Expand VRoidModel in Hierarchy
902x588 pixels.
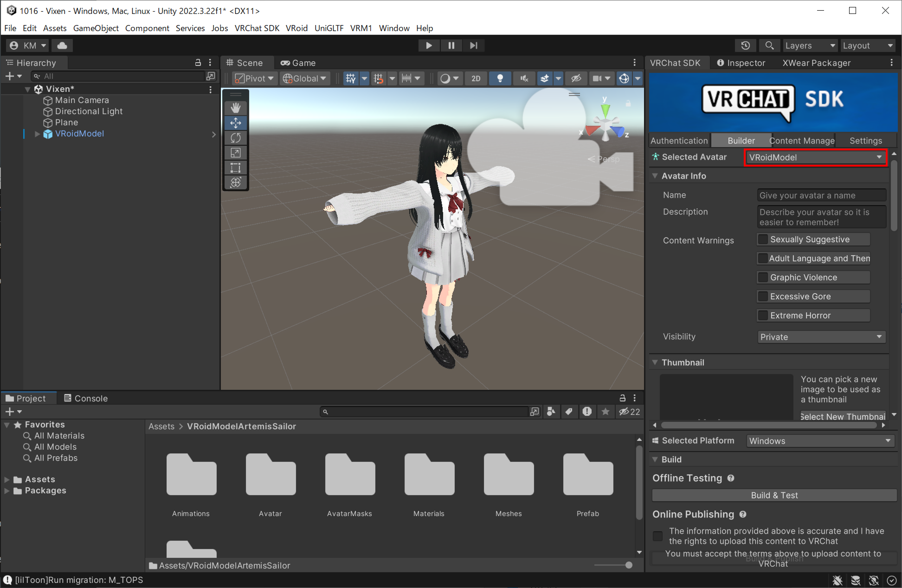coord(37,134)
